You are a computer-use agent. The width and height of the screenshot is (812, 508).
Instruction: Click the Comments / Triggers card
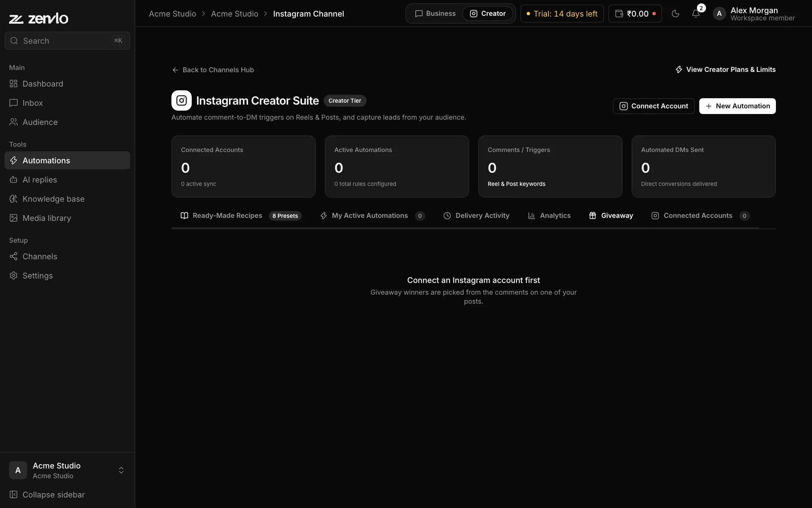click(x=550, y=166)
